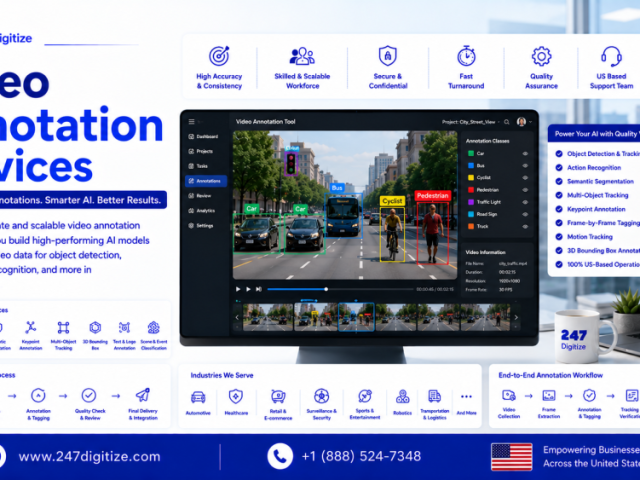Image resolution: width=640 pixels, height=480 pixels.
Task: Open the hamburger menu in annotation tool
Action: point(191,122)
